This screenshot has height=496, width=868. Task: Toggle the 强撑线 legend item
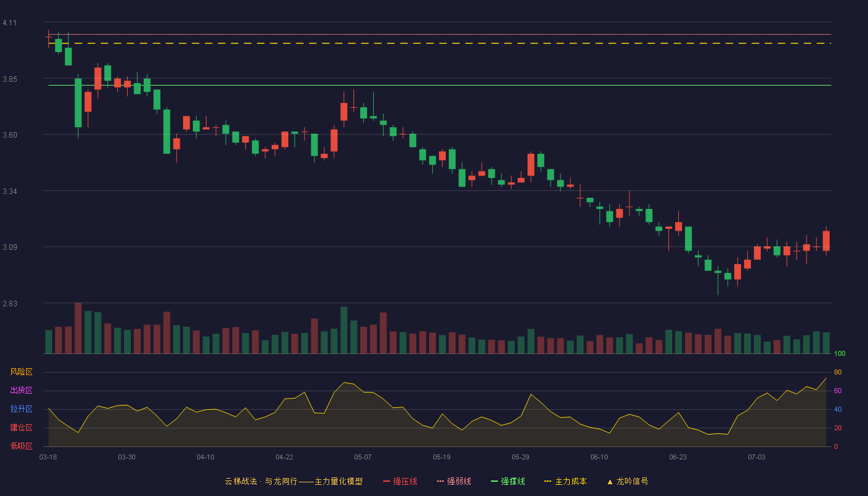coord(508,481)
